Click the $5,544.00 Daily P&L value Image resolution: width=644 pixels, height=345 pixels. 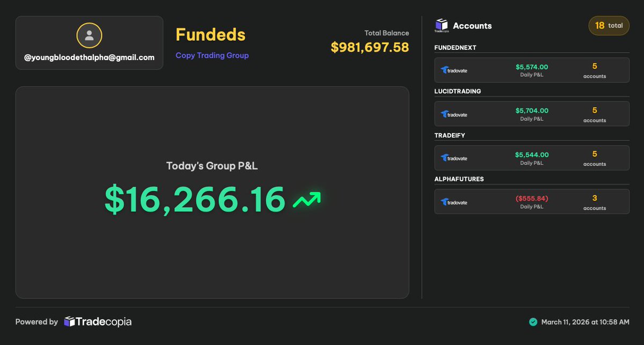click(532, 155)
